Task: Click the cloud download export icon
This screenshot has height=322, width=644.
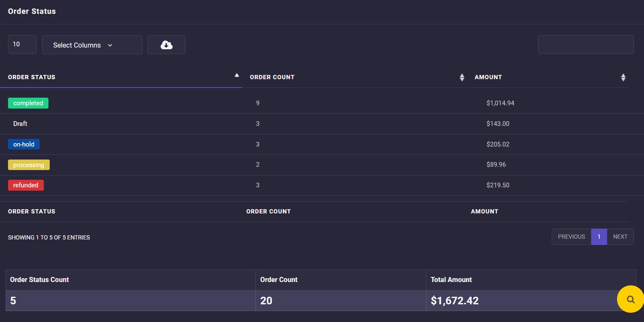Action: click(166, 45)
